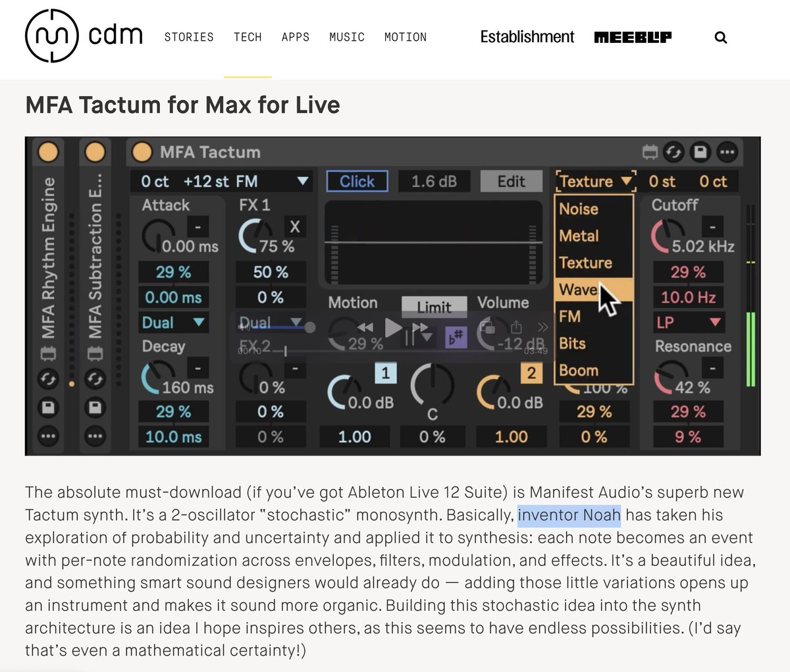Open the blue Dual dropdown under Attack
This screenshot has height=672, width=790.
pyautogui.click(x=173, y=323)
